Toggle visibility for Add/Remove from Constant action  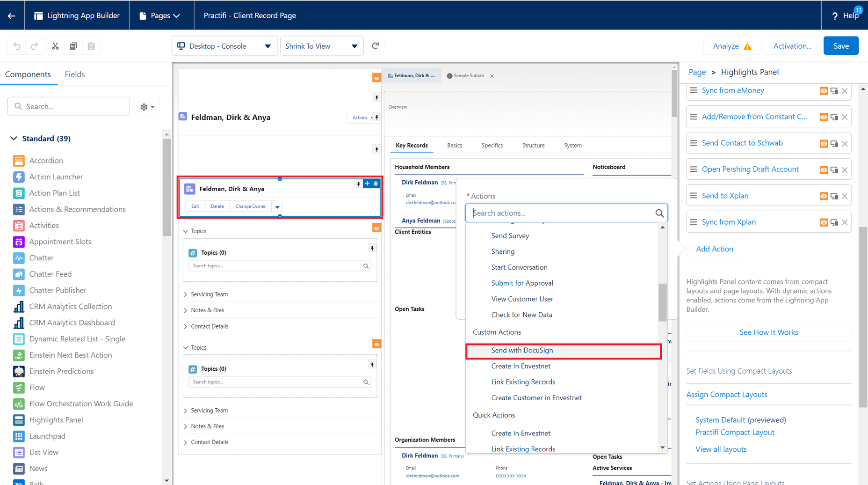pos(824,117)
